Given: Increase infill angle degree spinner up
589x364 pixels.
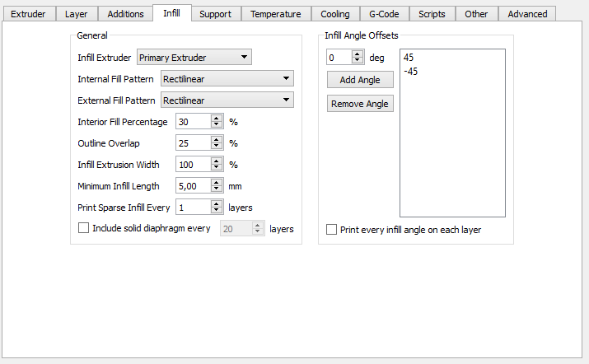Looking at the screenshot, I should pyautogui.click(x=357, y=54).
